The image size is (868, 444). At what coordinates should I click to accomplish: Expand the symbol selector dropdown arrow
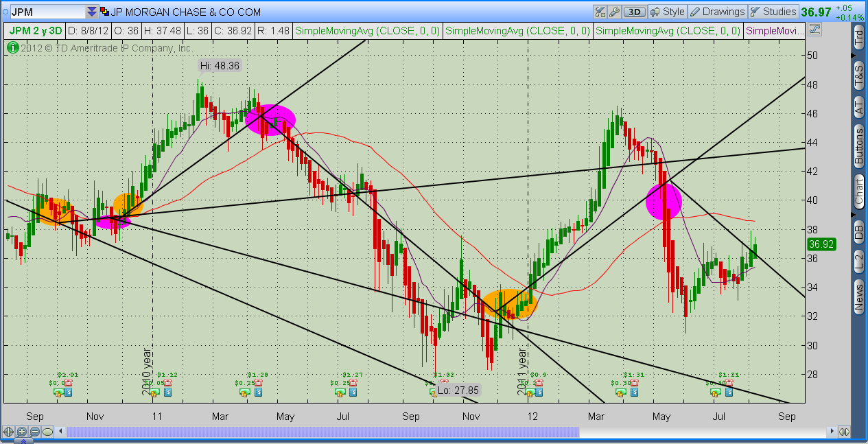(x=91, y=12)
